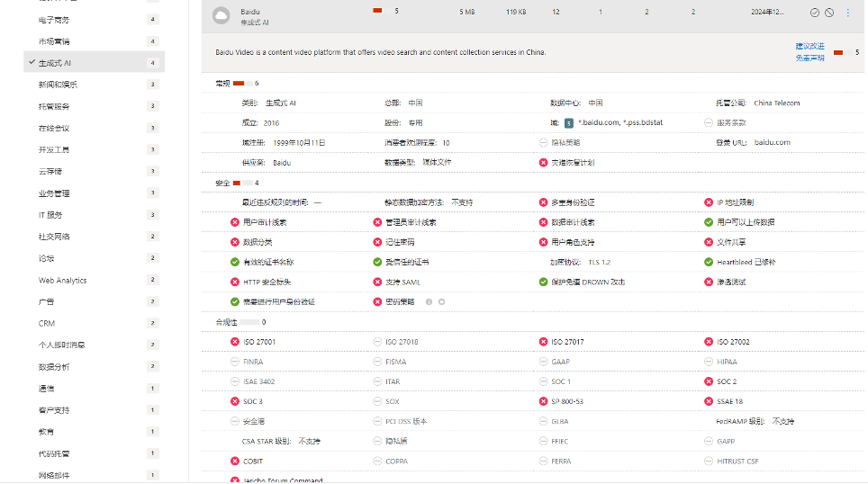Click the red X icon beside 多重身份验证
Screen dimensions: 868x484
tap(543, 202)
